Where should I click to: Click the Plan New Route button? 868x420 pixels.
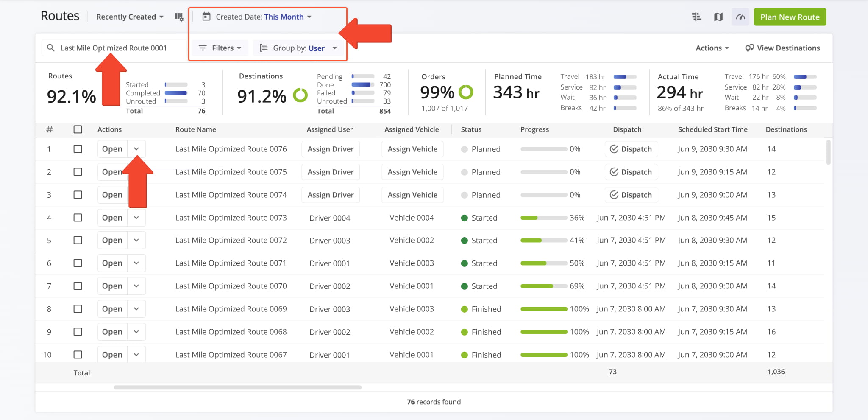790,17
